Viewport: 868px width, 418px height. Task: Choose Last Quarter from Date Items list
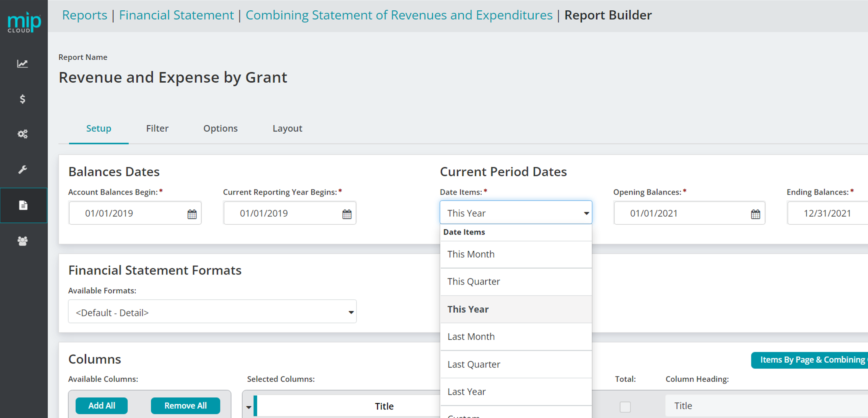473,364
